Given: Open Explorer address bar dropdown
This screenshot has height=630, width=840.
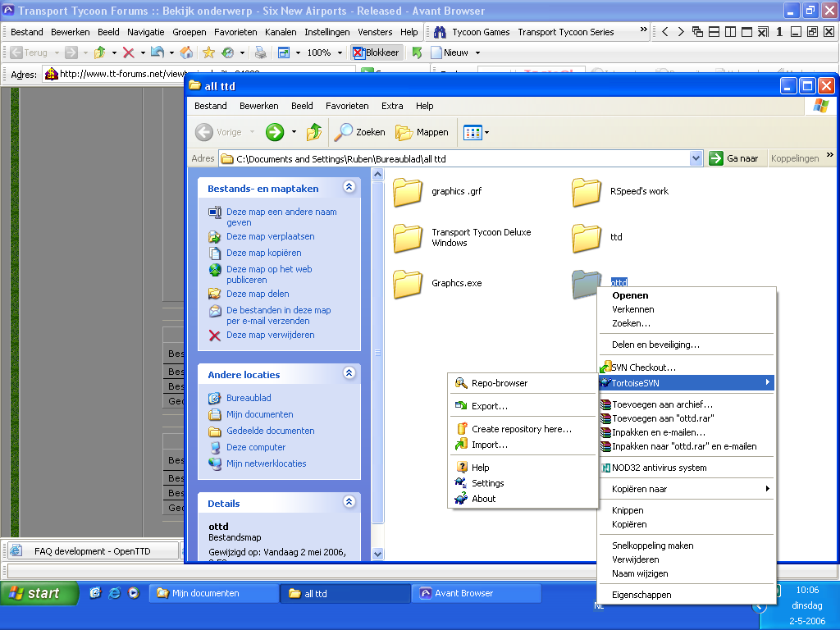Looking at the screenshot, I should pos(696,158).
